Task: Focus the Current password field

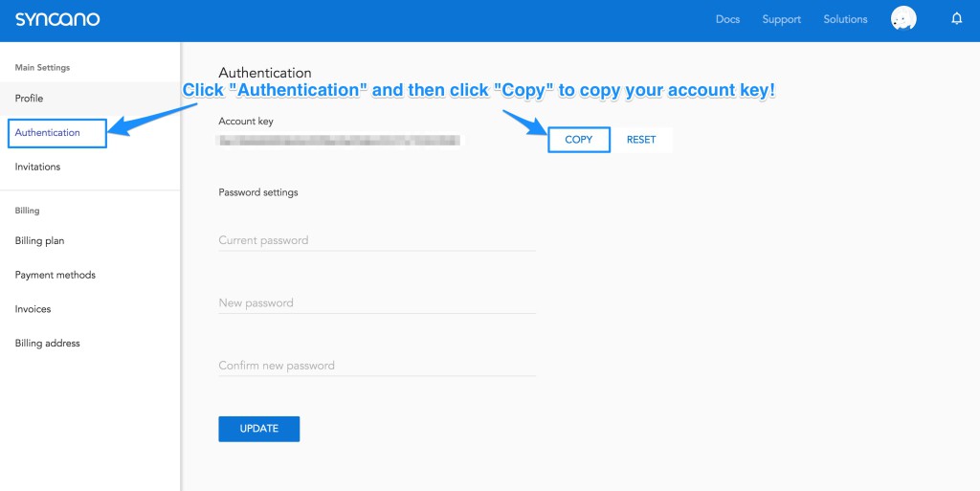Action: pos(377,240)
